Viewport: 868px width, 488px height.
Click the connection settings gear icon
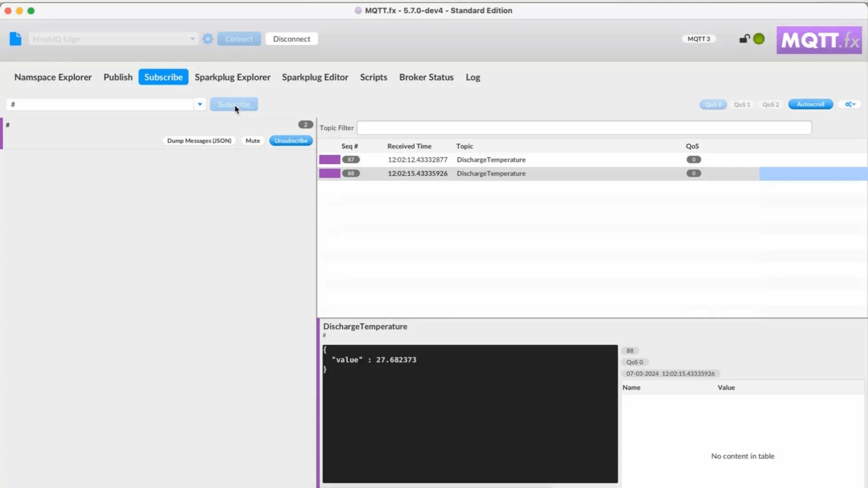208,38
